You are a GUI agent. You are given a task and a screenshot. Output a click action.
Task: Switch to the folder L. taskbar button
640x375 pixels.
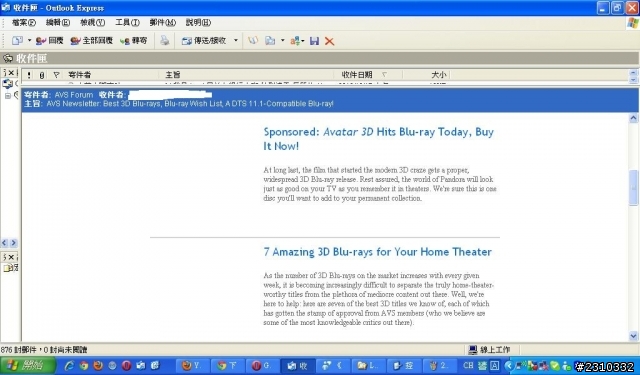368,366
